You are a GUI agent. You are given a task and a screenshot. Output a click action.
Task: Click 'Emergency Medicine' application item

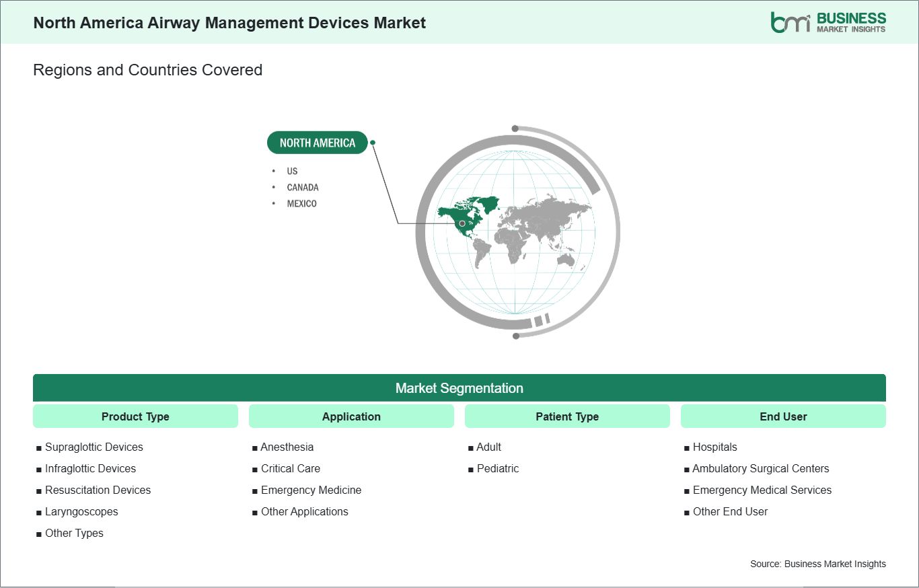point(307,490)
